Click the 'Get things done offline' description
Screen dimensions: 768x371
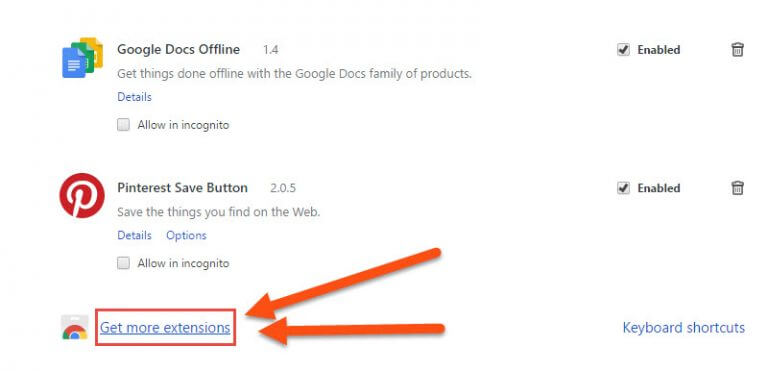tap(294, 74)
